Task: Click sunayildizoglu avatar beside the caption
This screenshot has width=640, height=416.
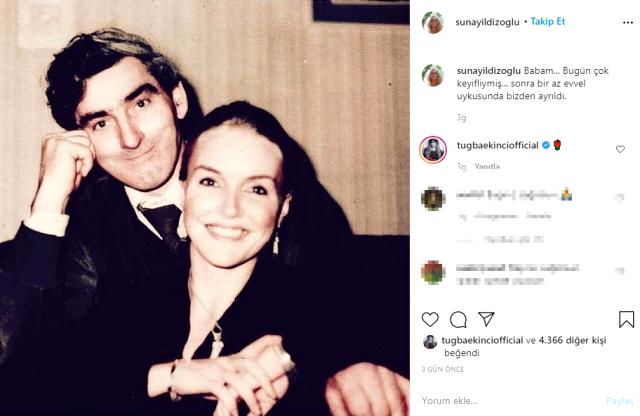Action: tap(433, 75)
